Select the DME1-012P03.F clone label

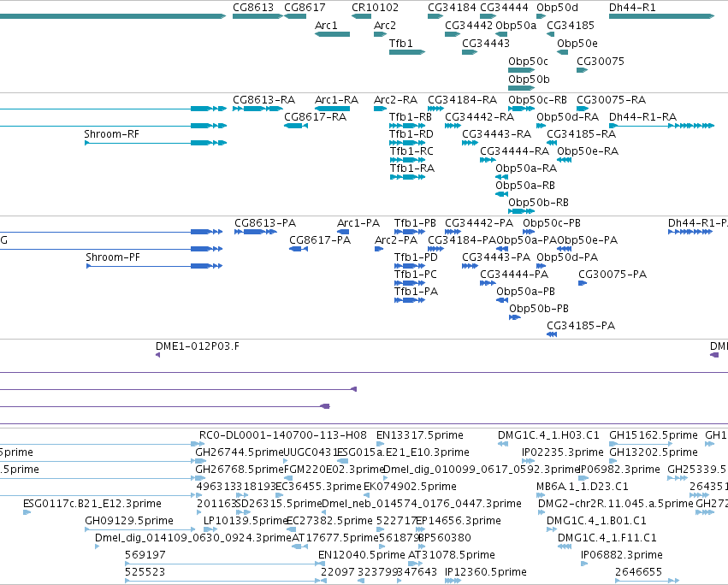point(198,346)
